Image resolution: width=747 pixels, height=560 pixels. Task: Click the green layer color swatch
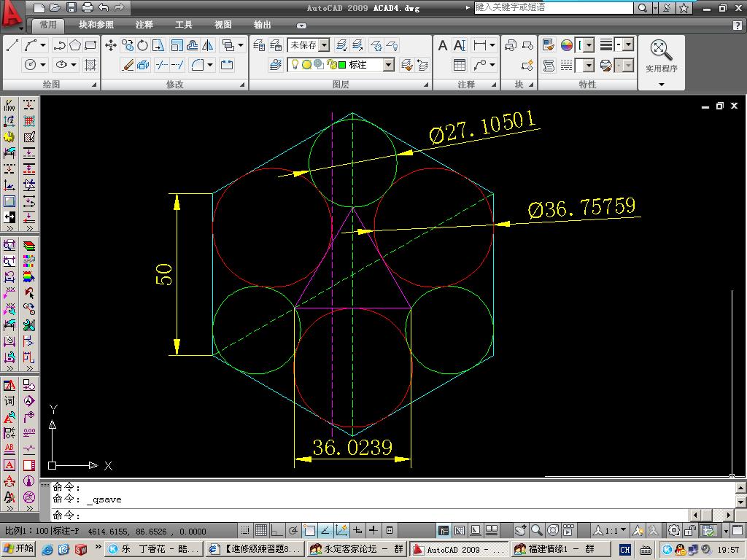tap(341, 65)
